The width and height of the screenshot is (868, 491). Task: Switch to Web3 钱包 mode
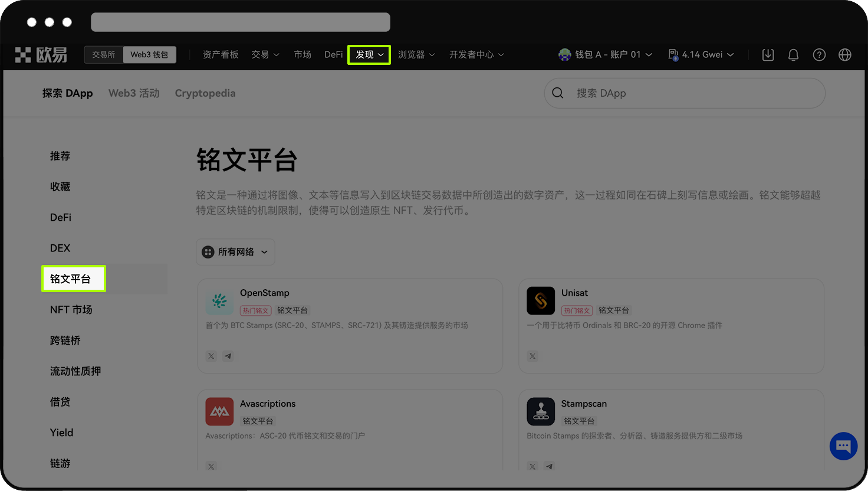(x=149, y=55)
